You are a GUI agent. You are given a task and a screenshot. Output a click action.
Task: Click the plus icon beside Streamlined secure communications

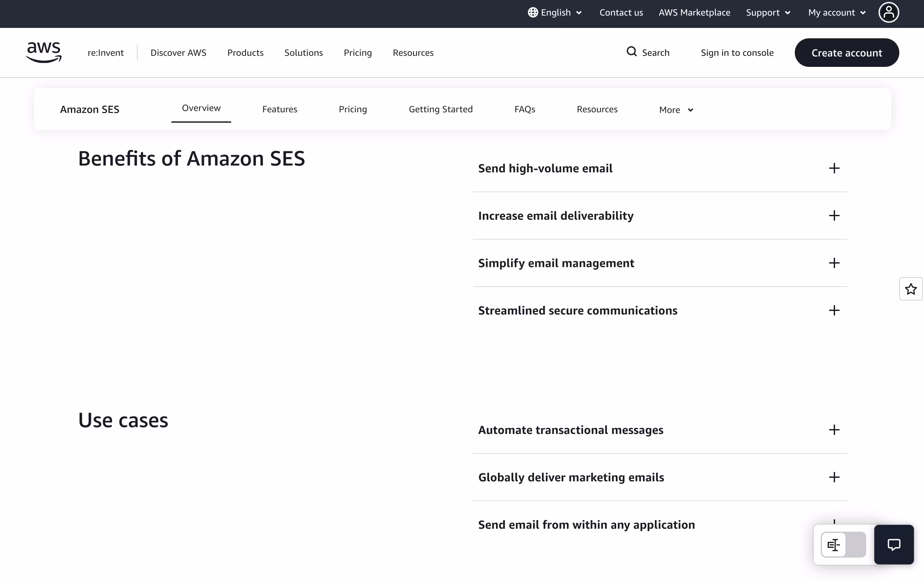pyautogui.click(x=834, y=311)
